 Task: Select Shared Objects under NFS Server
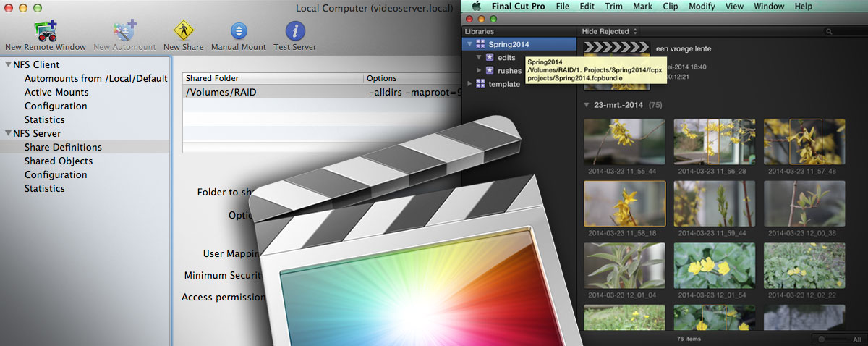[59, 161]
